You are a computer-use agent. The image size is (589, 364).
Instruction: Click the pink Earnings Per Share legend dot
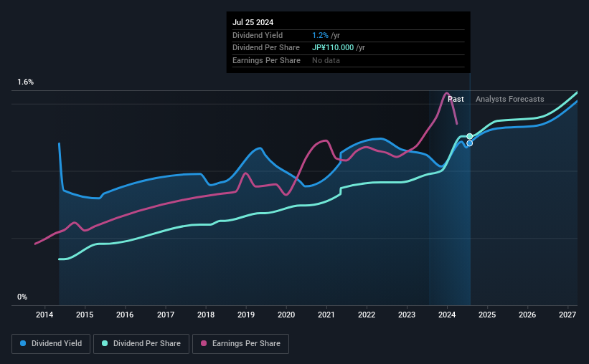(x=204, y=343)
